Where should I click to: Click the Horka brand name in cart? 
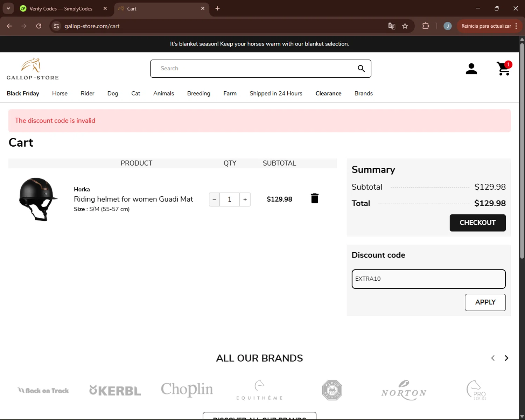coord(82,189)
